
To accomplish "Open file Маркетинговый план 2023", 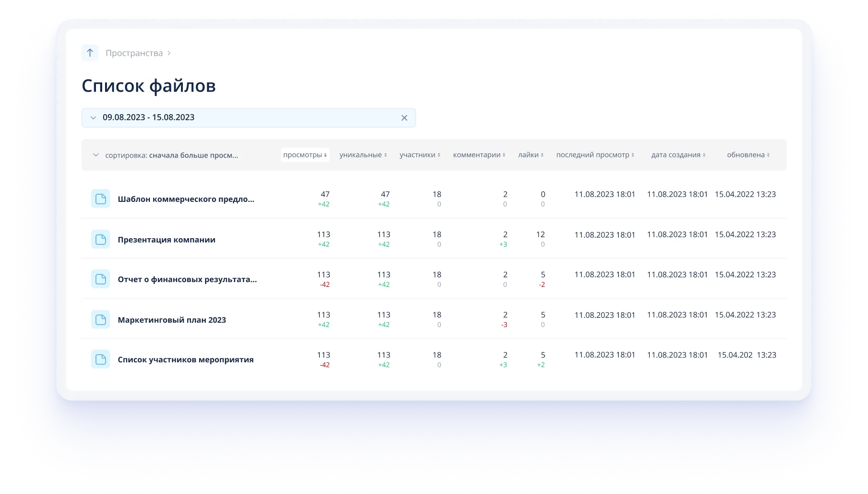I will click(x=172, y=320).
